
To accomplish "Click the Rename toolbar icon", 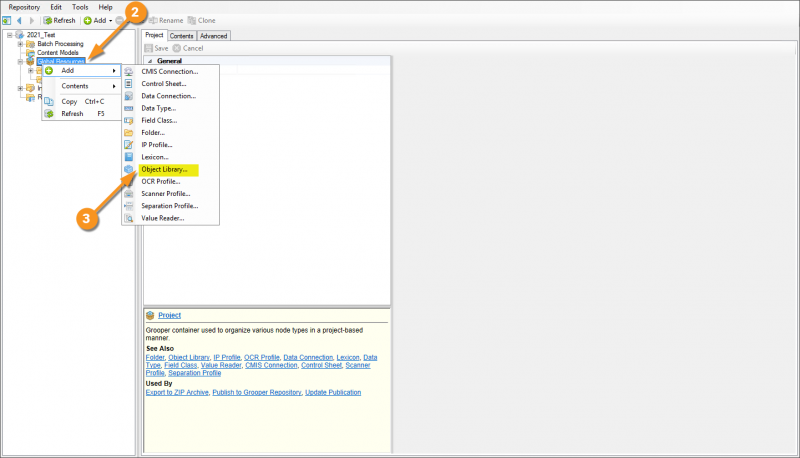I will 153,20.
